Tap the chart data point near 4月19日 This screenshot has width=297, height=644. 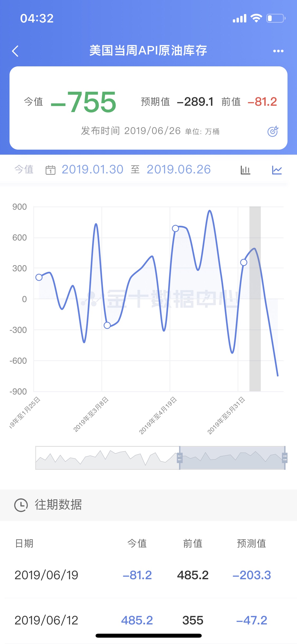176,228
